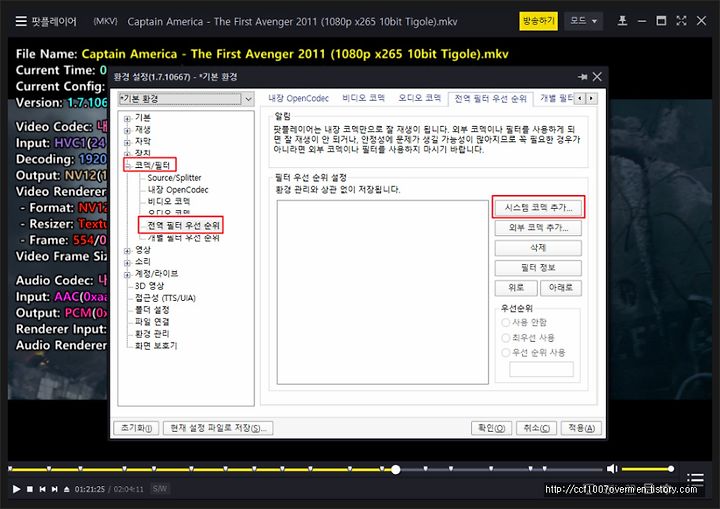The width and height of the screenshot is (720, 509).
Task: Close the 환경 설정 preferences dialog
Action: tap(597, 77)
